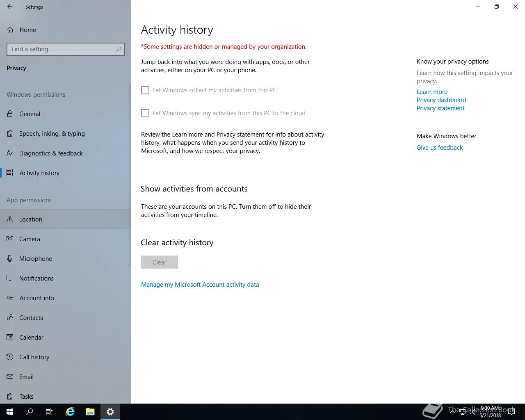Click the sidebar vertical scrollbar
The width and height of the screenshot is (525, 420).
[x=130, y=175]
